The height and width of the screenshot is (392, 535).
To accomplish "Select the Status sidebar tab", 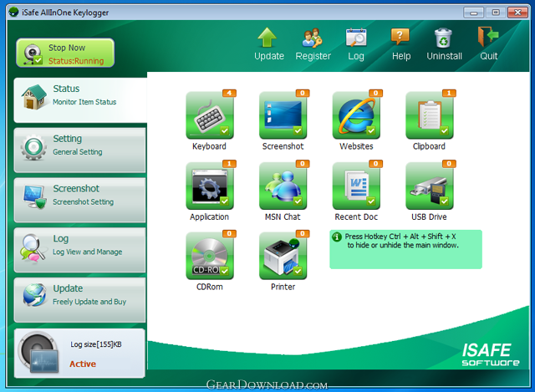I will pyautogui.click(x=80, y=100).
